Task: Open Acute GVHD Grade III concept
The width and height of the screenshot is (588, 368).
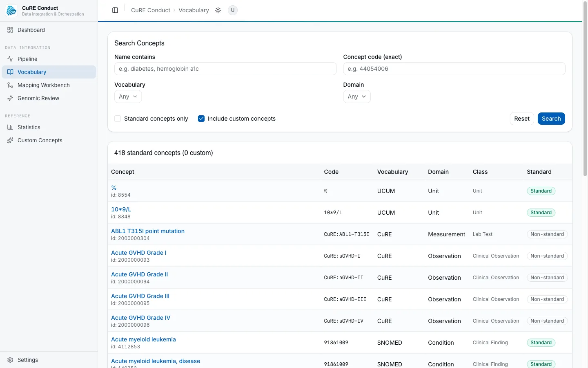Action: tap(140, 296)
